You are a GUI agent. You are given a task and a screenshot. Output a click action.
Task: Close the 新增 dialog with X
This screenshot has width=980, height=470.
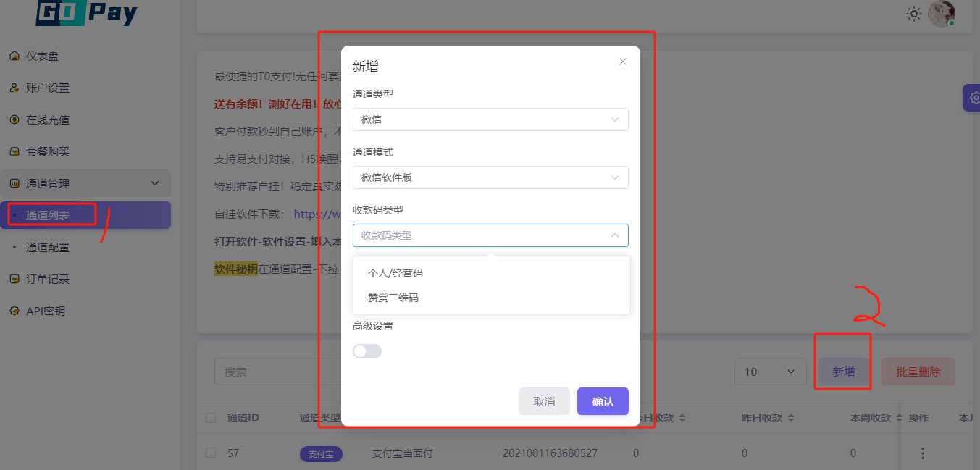(x=623, y=62)
